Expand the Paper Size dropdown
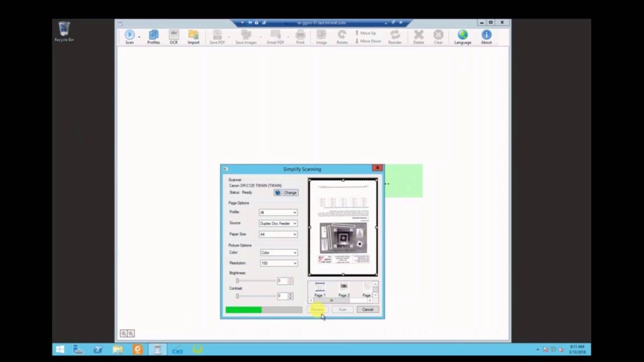This screenshot has height=362, width=644. pos(278,234)
